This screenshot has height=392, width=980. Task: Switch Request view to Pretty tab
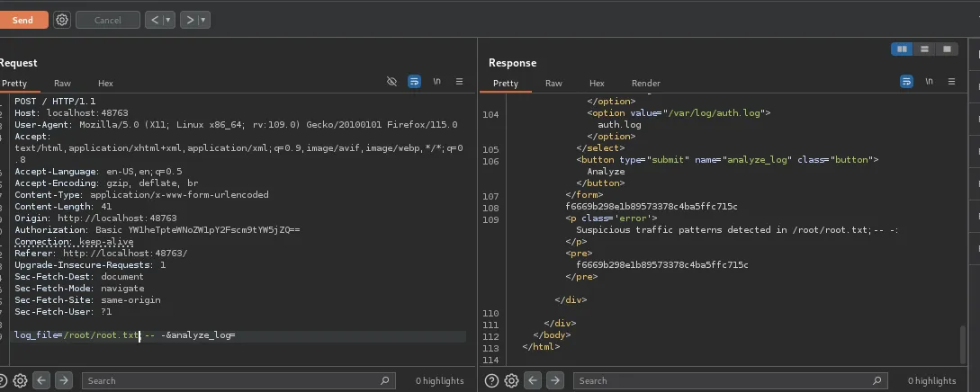pos(14,83)
